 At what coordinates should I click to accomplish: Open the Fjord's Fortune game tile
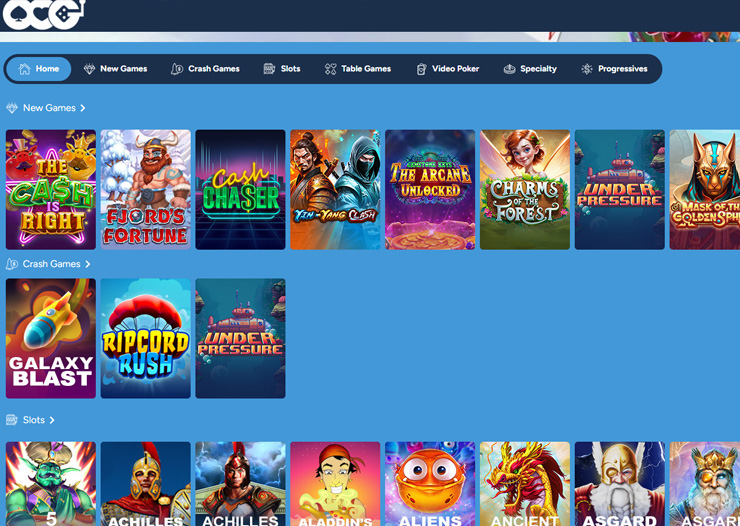[x=146, y=190]
